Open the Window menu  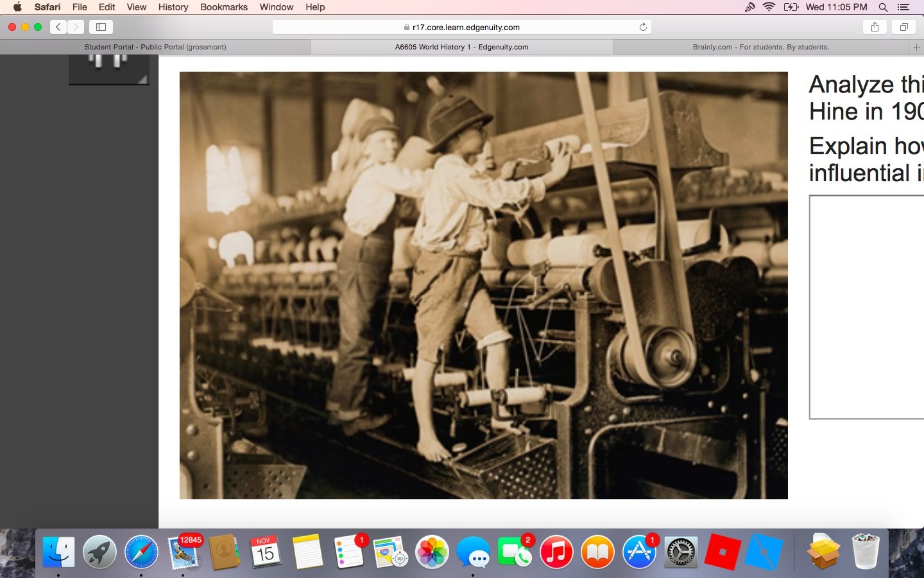point(277,7)
